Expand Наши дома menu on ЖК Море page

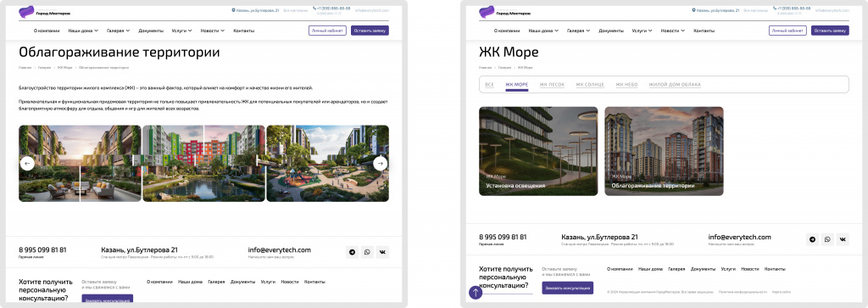pyautogui.click(x=543, y=31)
